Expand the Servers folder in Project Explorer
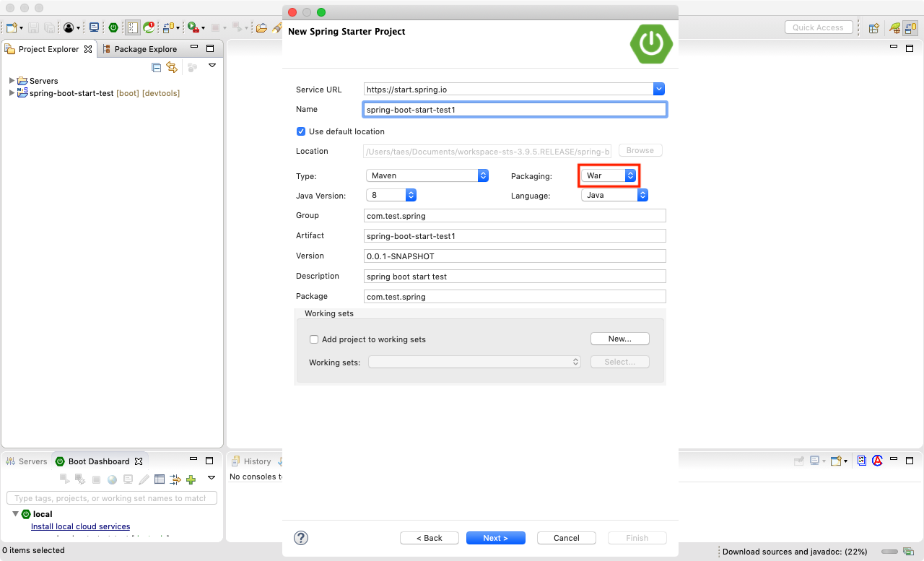This screenshot has width=924, height=561. point(12,81)
